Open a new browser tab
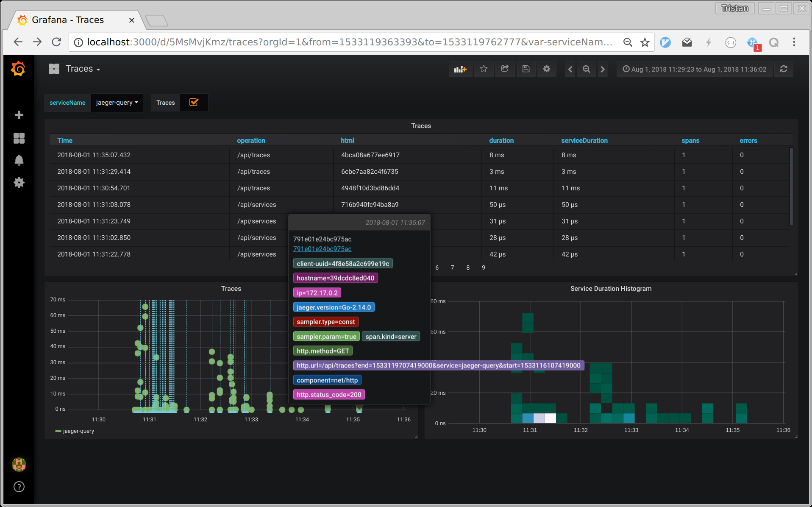The width and height of the screenshot is (812, 507). 157,20
